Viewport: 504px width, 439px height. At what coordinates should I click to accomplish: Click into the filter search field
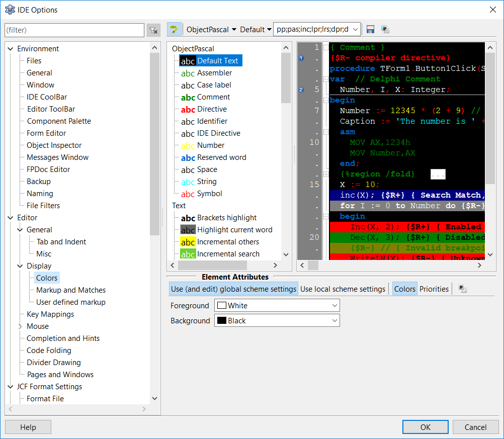pos(74,30)
